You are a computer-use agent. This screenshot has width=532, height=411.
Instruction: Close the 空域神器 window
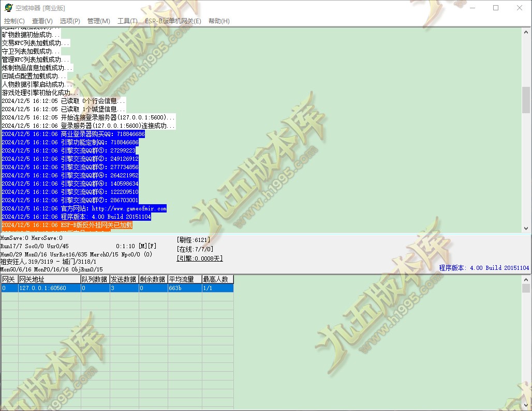point(520,8)
